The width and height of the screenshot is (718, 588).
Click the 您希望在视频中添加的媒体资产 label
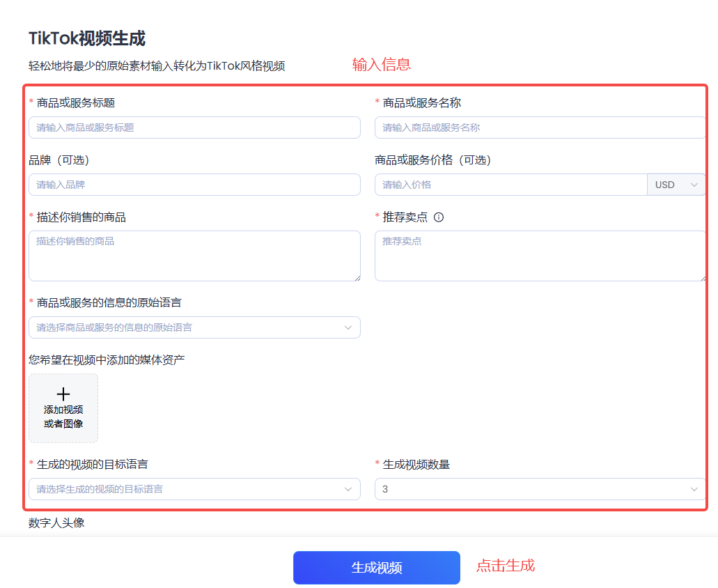coord(107,360)
